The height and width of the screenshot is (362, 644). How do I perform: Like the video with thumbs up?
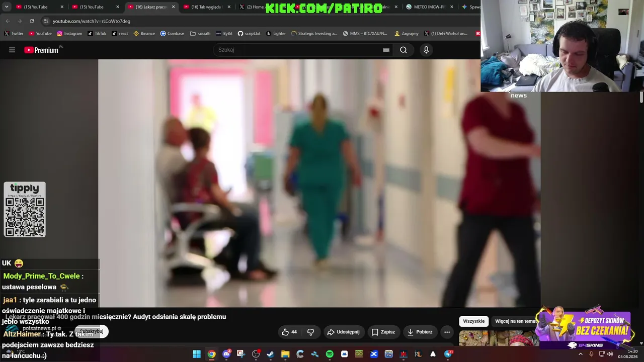pyautogui.click(x=289, y=332)
